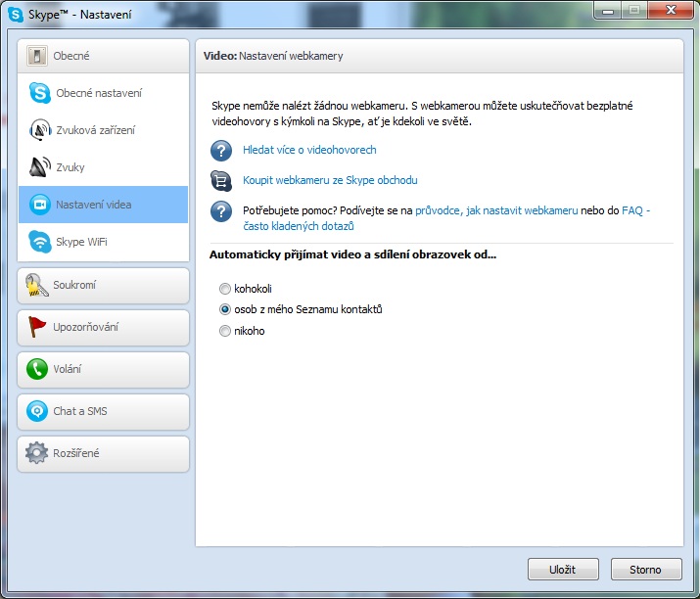This screenshot has width=700, height=599.
Task: Click the Skype WiFi signal icon
Action: [x=40, y=242]
